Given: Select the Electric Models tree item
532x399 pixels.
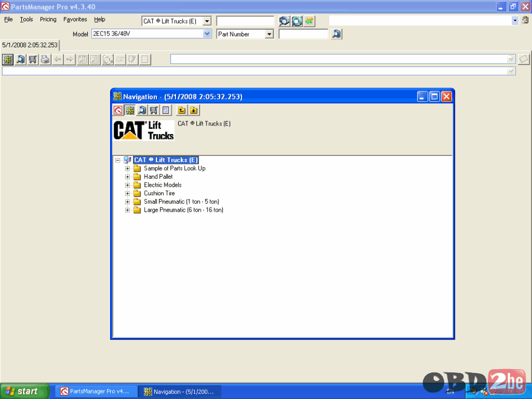Looking at the screenshot, I should coord(162,185).
